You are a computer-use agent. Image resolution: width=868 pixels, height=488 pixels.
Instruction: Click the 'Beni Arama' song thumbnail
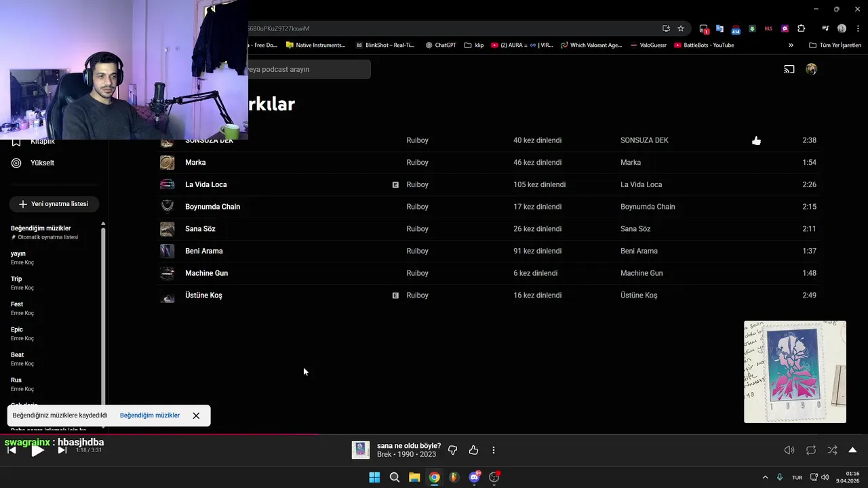pos(167,251)
